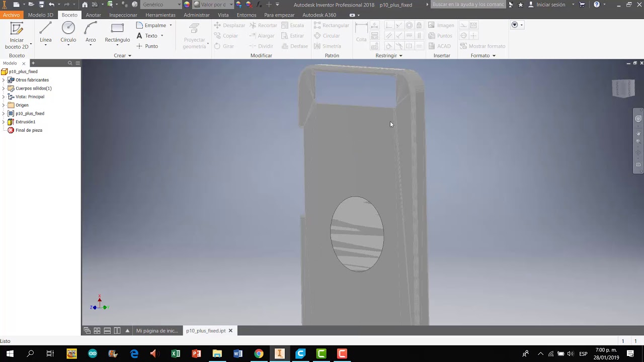Image resolution: width=644 pixels, height=362 pixels.
Task: Insert a Punto sketch point
Action: coord(147,46)
